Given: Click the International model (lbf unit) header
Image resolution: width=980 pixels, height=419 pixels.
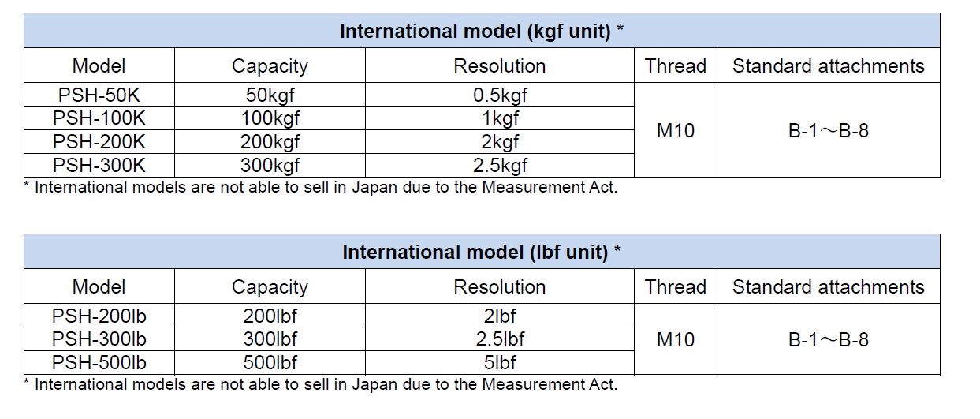Looking at the screenshot, I should [x=482, y=253].
